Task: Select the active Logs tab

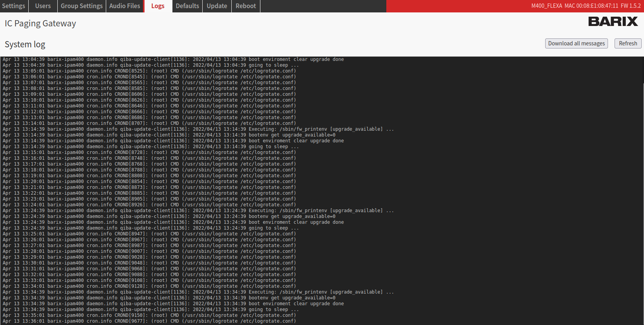Action: click(x=158, y=6)
